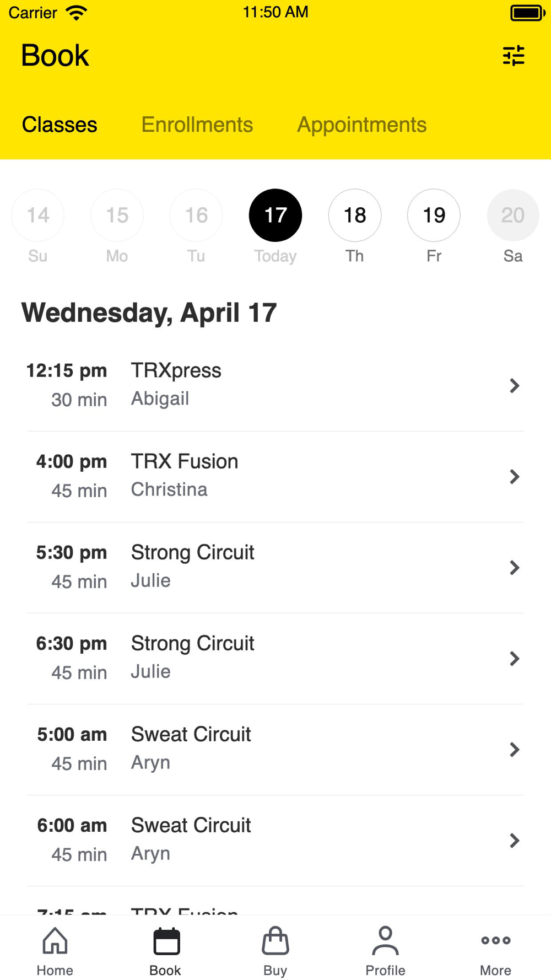Expand the 6:30 pm Strong Circuit chevron

(x=514, y=659)
